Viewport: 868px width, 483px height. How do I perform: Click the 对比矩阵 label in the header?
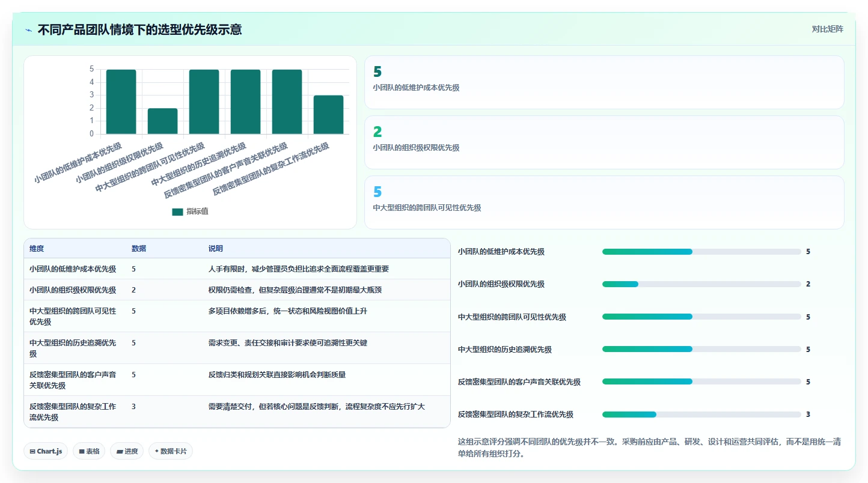pos(827,29)
